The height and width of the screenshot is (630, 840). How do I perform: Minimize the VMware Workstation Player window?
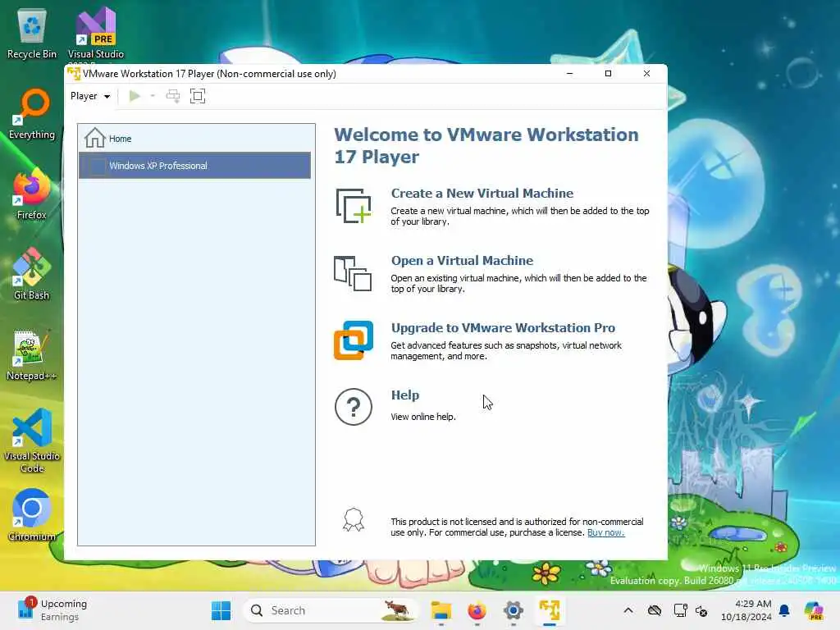[x=570, y=73]
